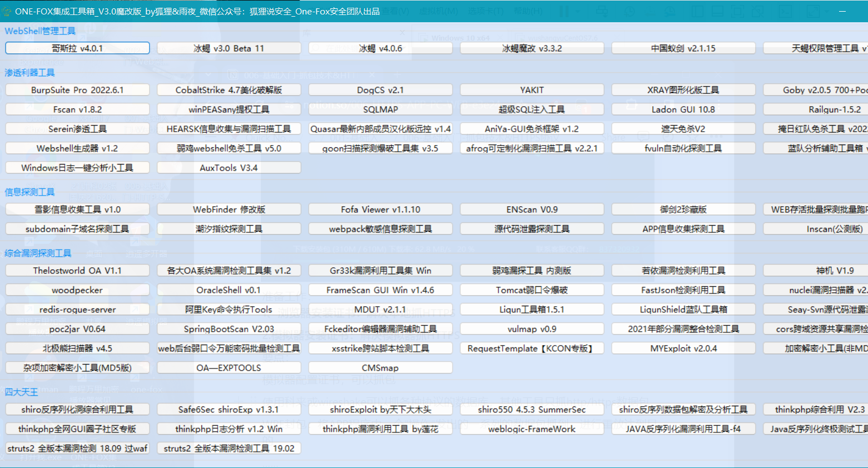The height and width of the screenshot is (468, 868).
Task: Open Gr33k漏洞利用工具集 Win
Action: (x=380, y=271)
